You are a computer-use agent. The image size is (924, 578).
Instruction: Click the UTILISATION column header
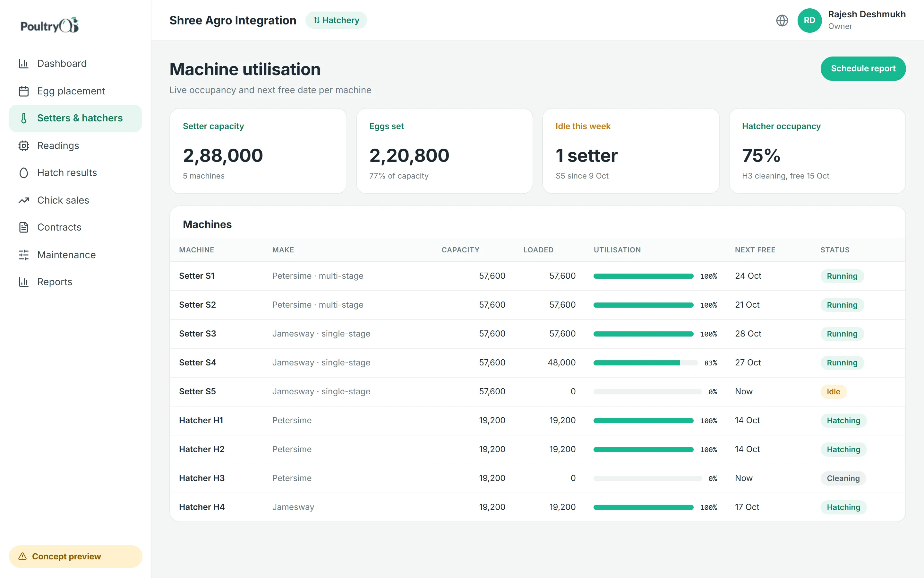point(617,250)
